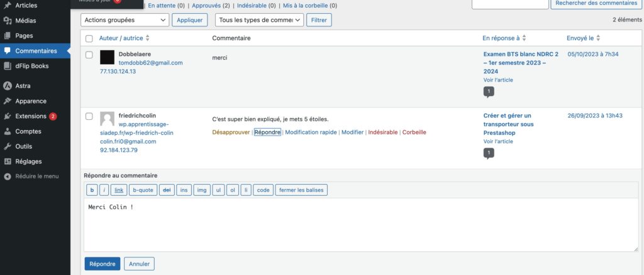Click Voir l'article under Examen BTS blanc

498,80
